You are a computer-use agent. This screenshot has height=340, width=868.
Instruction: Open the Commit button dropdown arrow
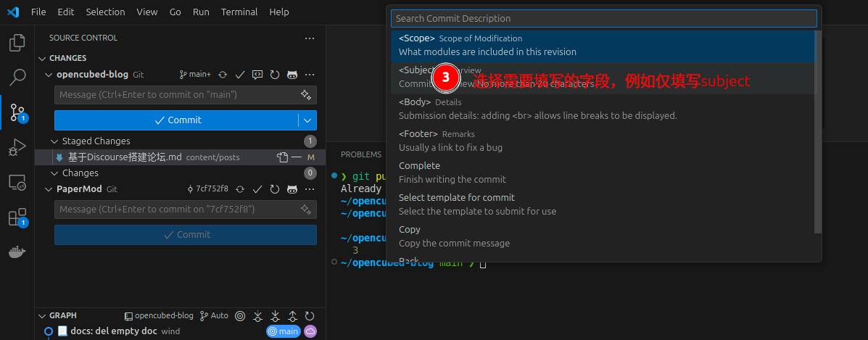click(x=307, y=120)
